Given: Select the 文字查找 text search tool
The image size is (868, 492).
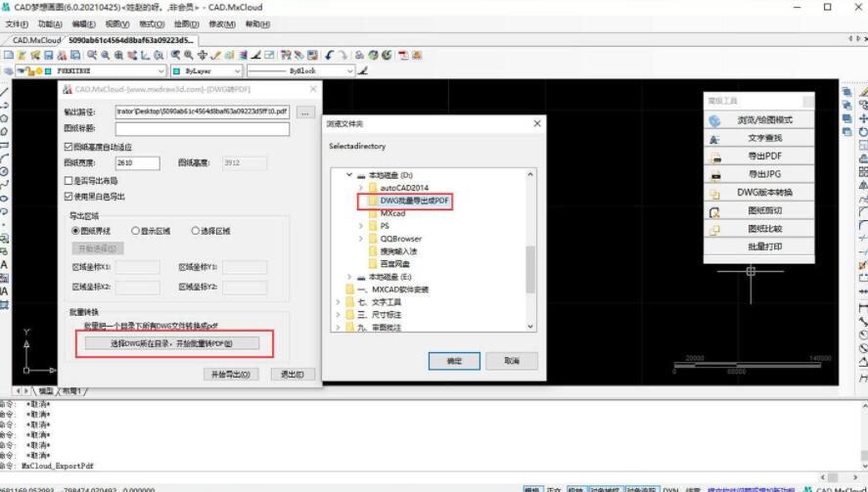Looking at the screenshot, I should [716, 138].
